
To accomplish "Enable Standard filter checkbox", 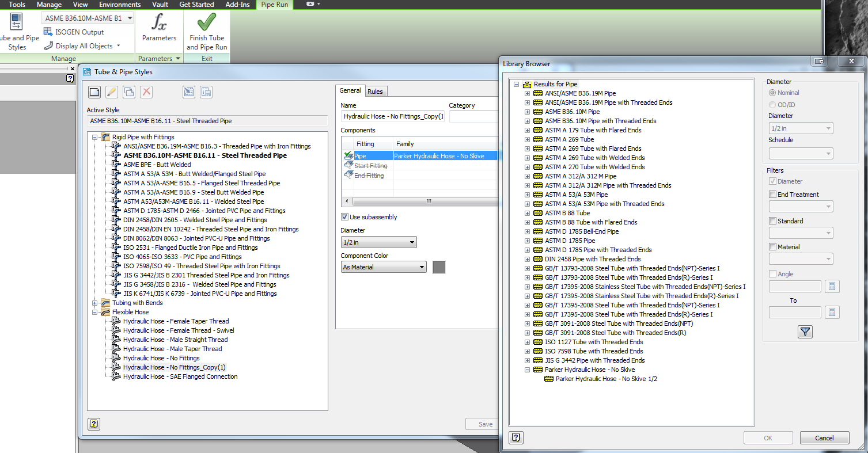I will (x=772, y=221).
